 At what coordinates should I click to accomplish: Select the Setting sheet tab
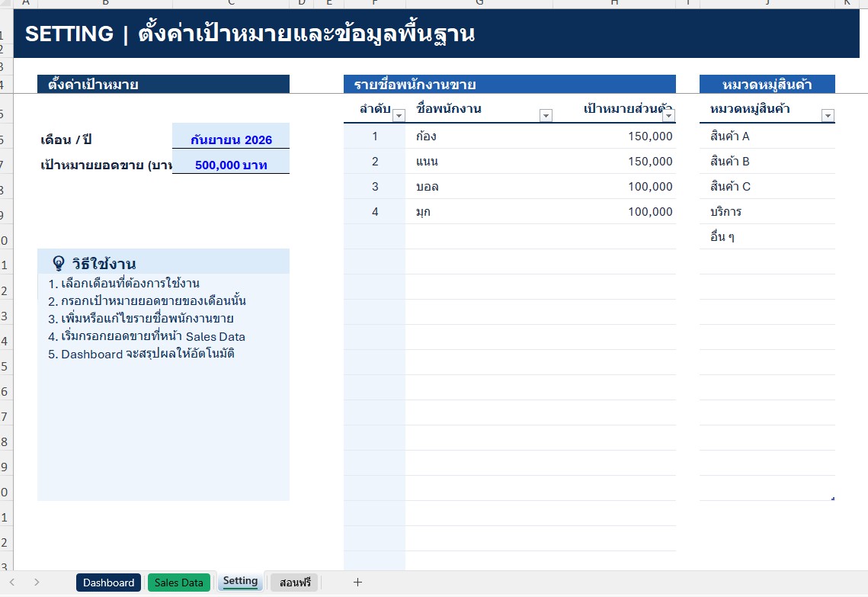(240, 582)
